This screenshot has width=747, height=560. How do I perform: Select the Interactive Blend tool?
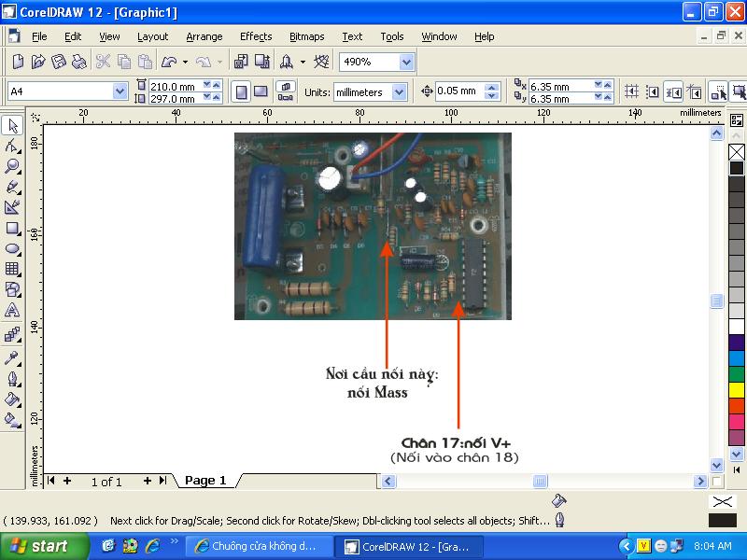(x=12, y=334)
